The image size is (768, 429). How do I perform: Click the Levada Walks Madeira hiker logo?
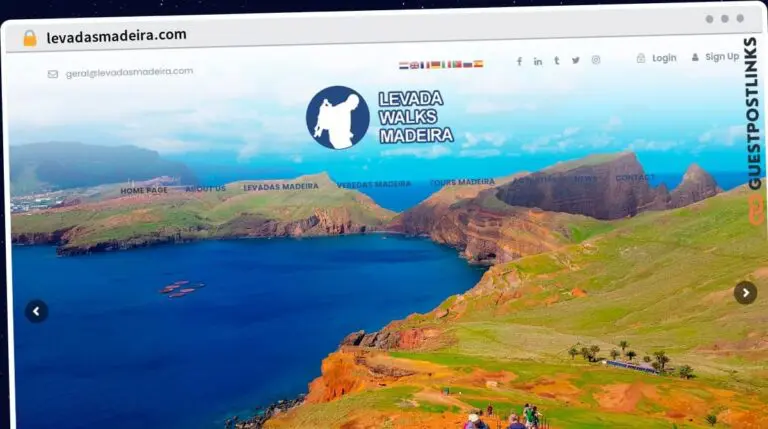click(337, 118)
